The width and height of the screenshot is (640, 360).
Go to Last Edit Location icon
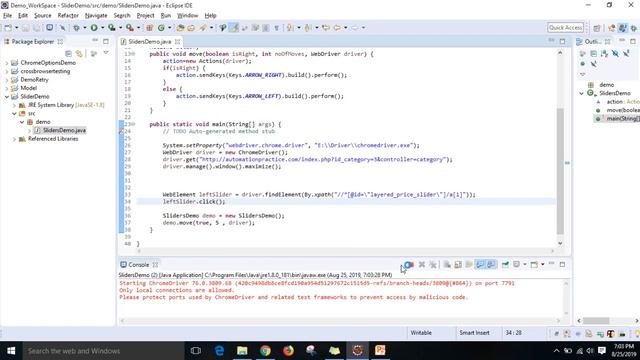click(326, 28)
